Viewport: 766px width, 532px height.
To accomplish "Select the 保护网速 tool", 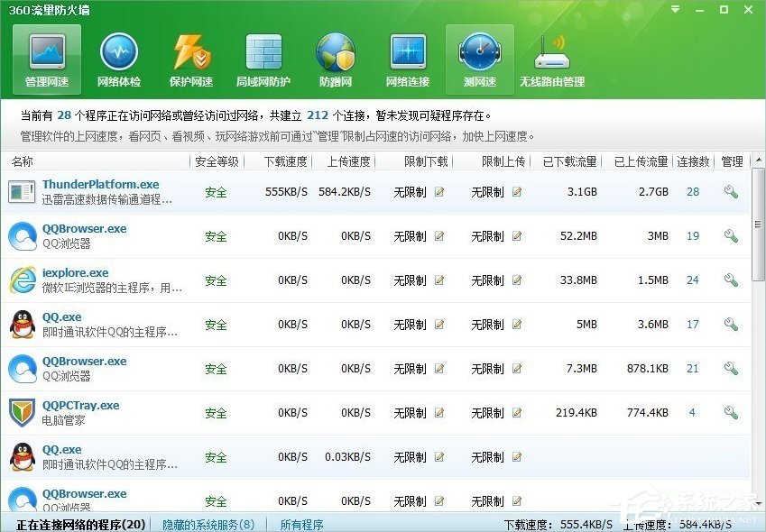I will click(190, 57).
